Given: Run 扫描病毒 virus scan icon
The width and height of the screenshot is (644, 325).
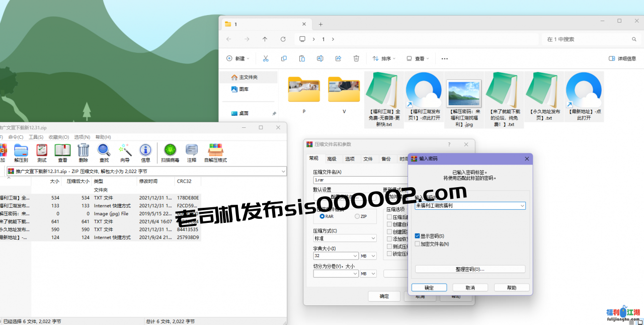Looking at the screenshot, I should coord(170,150).
